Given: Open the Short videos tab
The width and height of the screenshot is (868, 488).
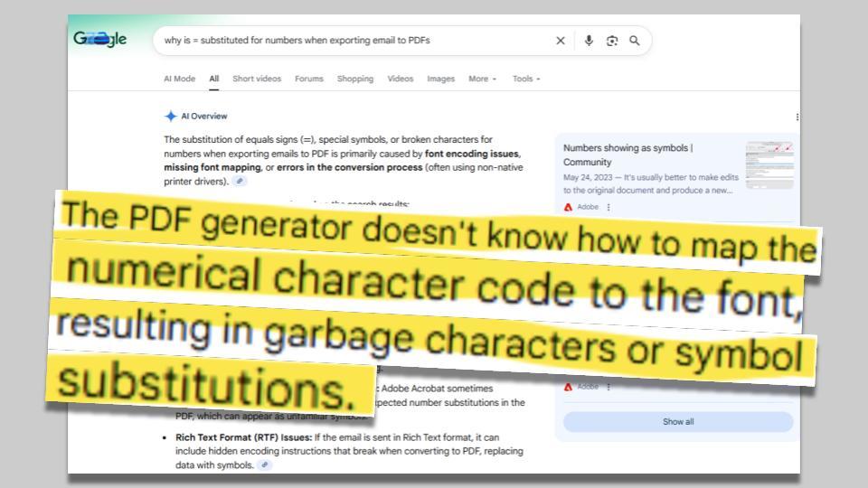Looking at the screenshot, I should click(257, 79).
